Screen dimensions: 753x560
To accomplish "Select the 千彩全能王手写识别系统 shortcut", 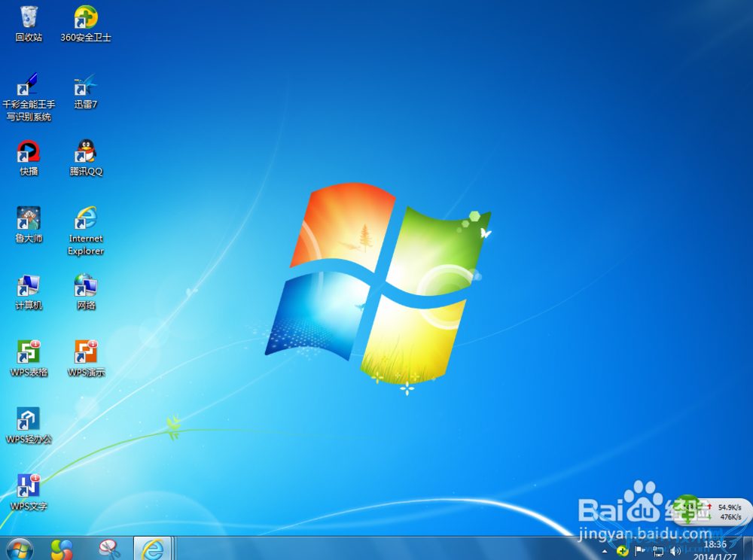I will point(29,85).
